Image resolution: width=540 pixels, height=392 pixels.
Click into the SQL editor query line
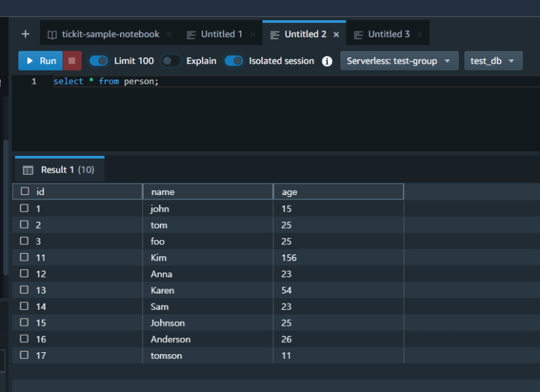tap(202, 82)
